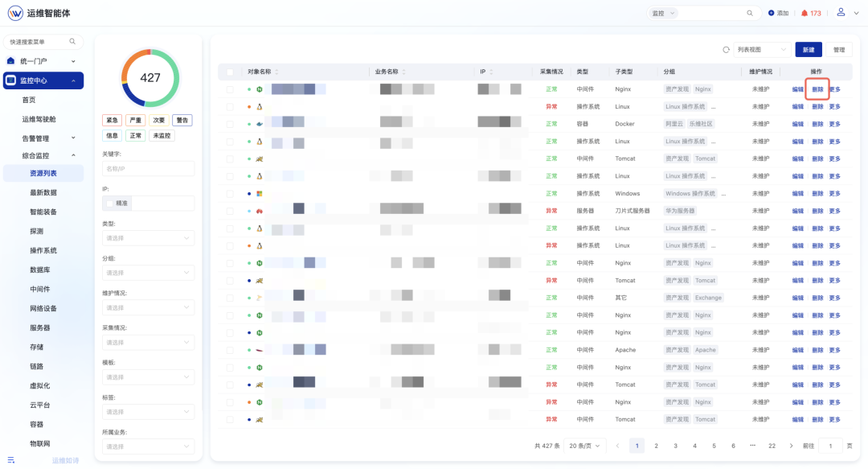This screenshot has width=868, height=469.
Task: Click the feather icon in the Apache row
Action: pyautogui.click(x=259, y=350)
